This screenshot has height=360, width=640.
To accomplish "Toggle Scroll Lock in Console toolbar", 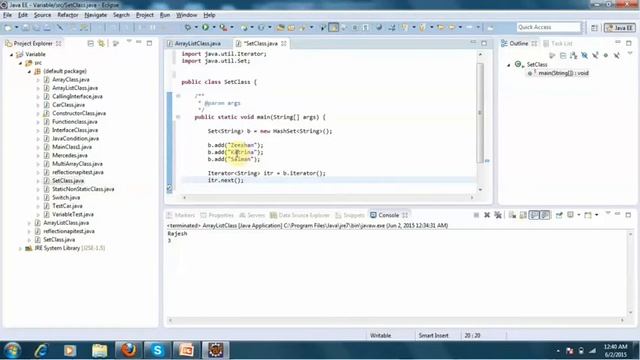I will click(x=523, y=215).
